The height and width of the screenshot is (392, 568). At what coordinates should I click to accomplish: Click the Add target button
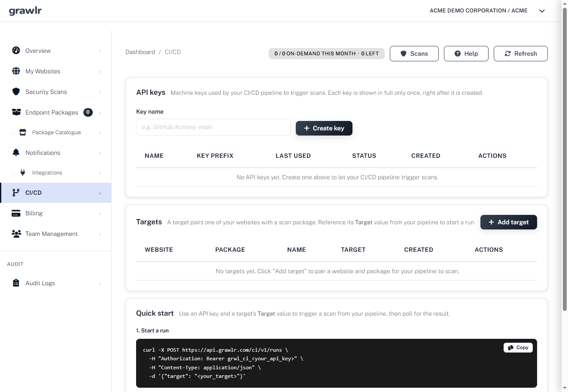point(509,222)
